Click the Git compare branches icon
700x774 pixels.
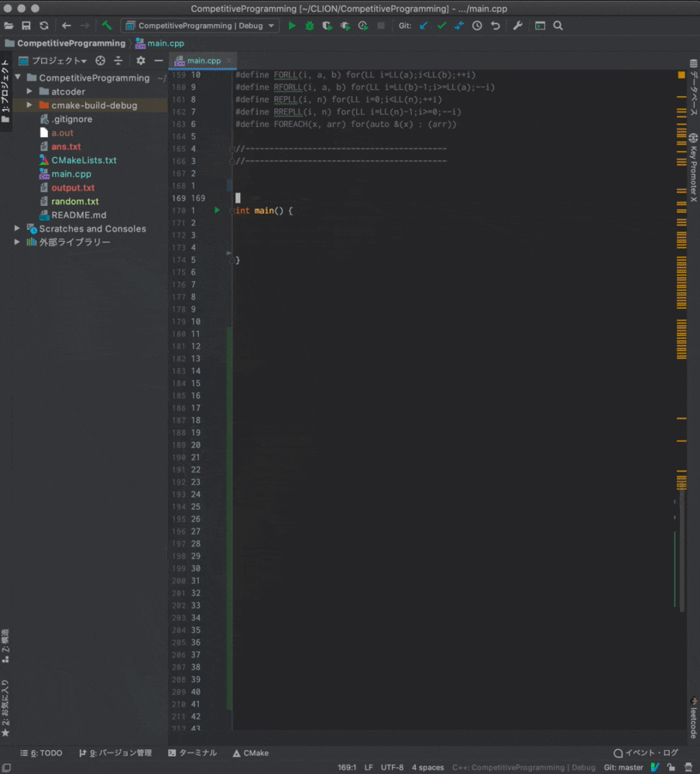459,26
